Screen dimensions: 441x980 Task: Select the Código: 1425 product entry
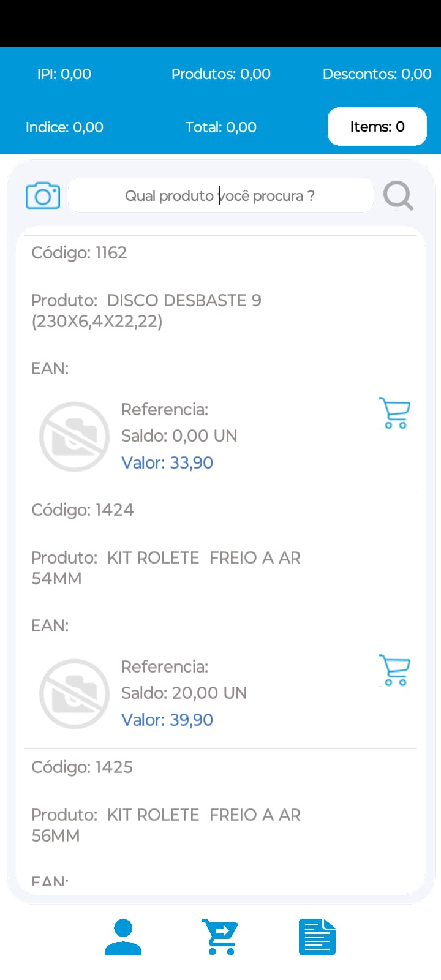221,821
